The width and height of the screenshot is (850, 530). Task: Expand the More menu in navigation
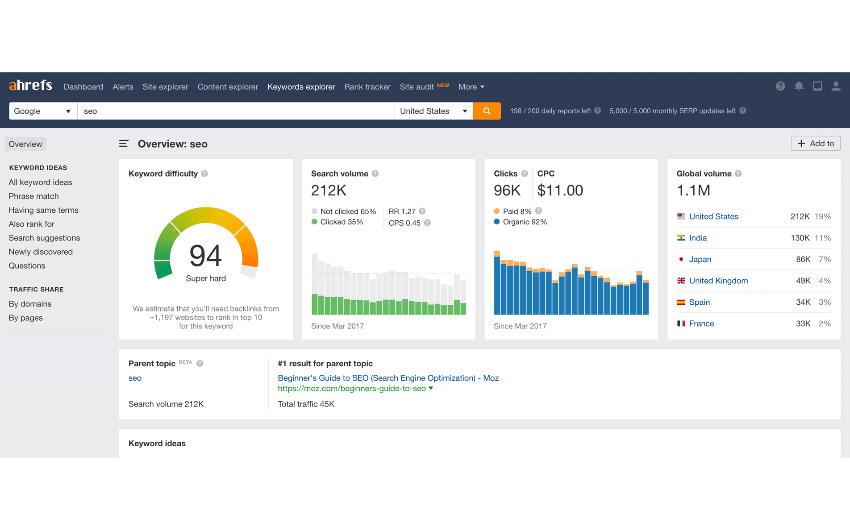coord(471,87)
